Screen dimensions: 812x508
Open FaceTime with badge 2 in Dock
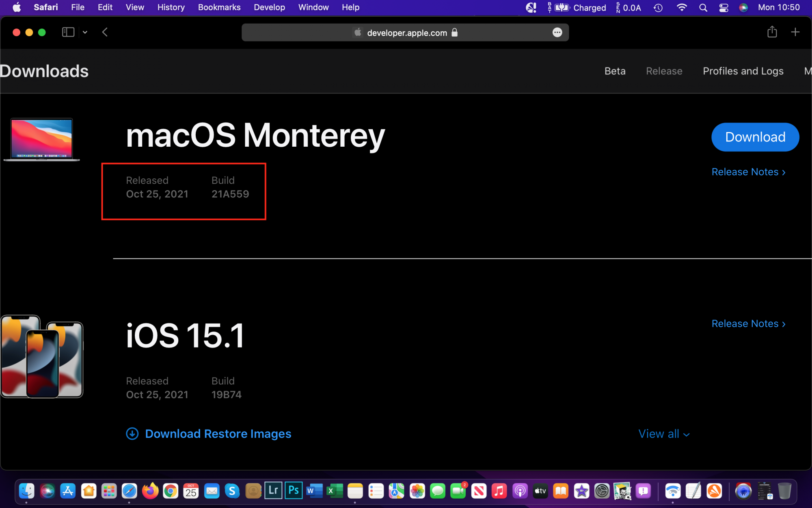[x=458, y=491]
